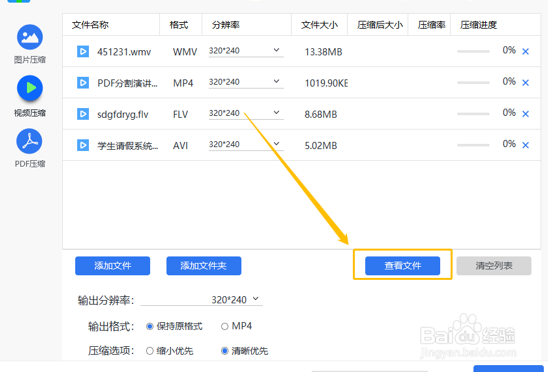
Task: Click the 分辨率 column header
Action: [x=226, y=25]
